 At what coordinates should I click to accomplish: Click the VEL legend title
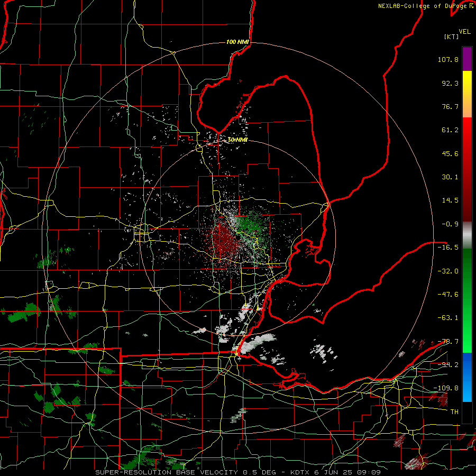(464, 32)
